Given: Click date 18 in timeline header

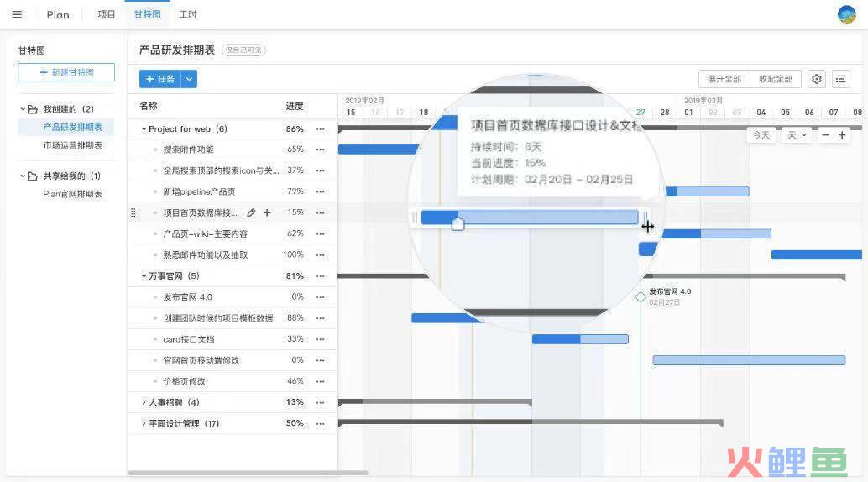Looking at the screenshot, I should coord(423,112).
